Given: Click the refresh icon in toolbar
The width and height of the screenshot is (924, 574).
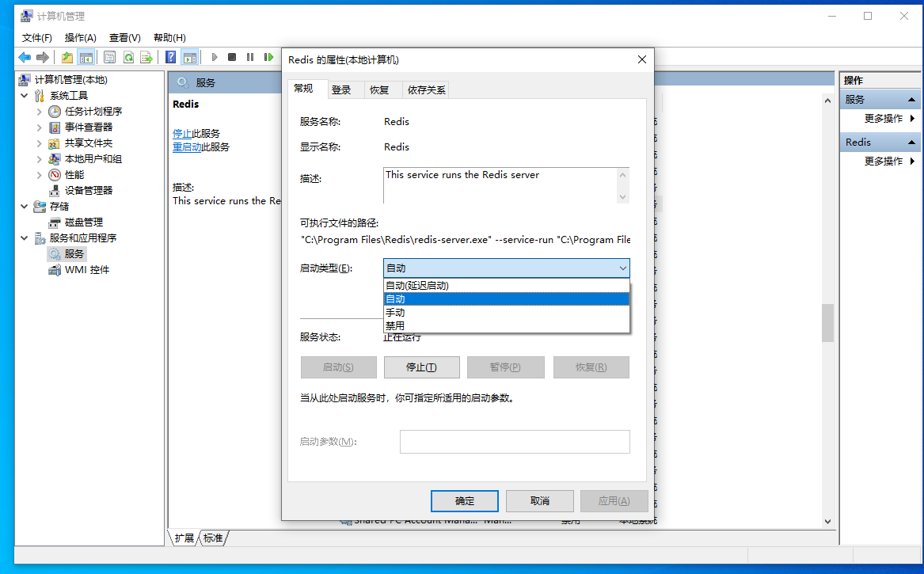Looking at the screenshot, I should click(128, 57).
